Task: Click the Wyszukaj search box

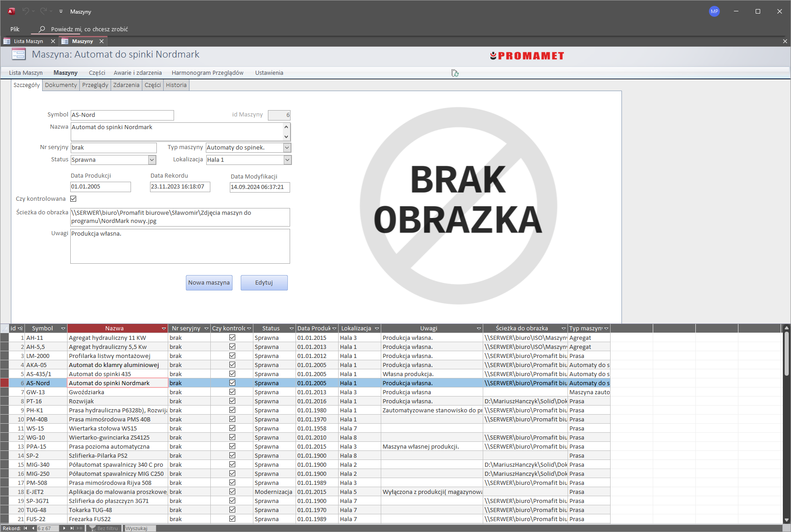Action: coord(140,528)
